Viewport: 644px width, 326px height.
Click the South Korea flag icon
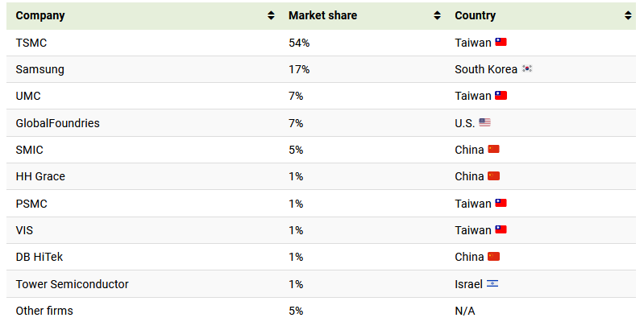(x=527, y=69)
